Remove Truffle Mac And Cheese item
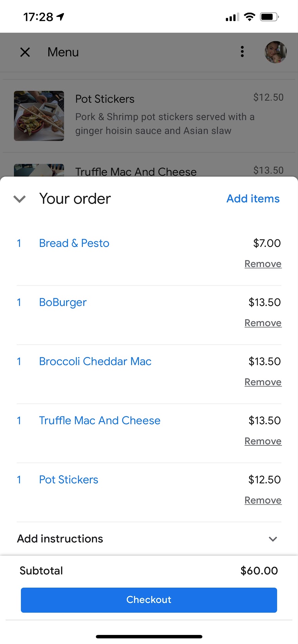The image size is (298, 644). click(x=263, y=441)
